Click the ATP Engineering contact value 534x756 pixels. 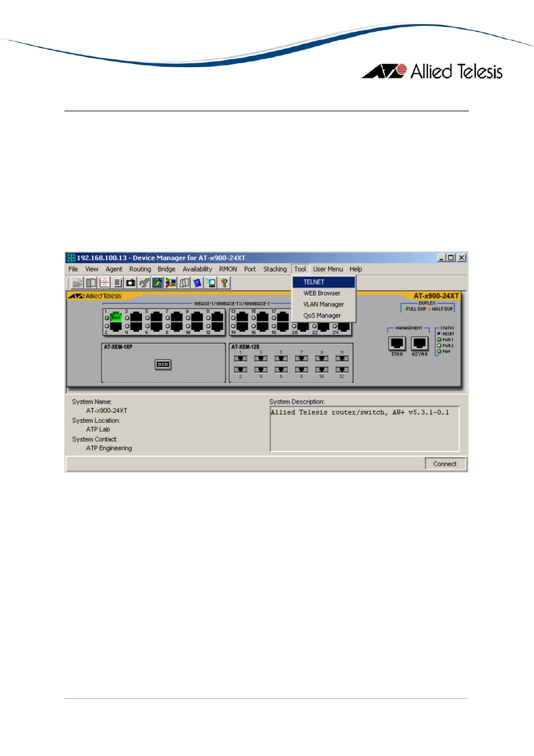pos(109,449)
